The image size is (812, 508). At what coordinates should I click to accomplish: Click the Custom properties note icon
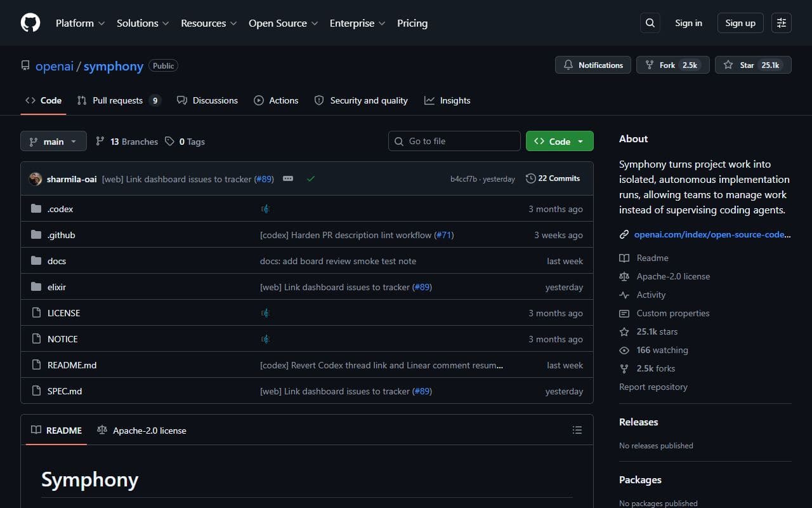624,313
